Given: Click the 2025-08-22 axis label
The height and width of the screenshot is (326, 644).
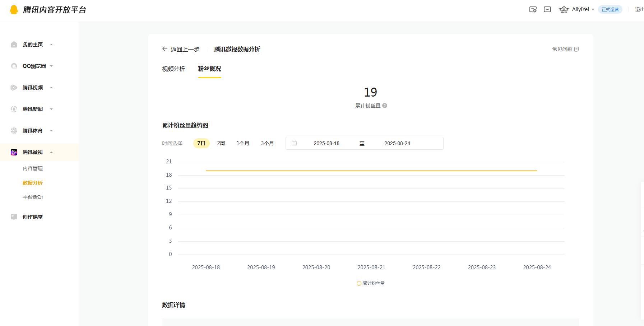Looking at the screenshot, I should point(427,267).
